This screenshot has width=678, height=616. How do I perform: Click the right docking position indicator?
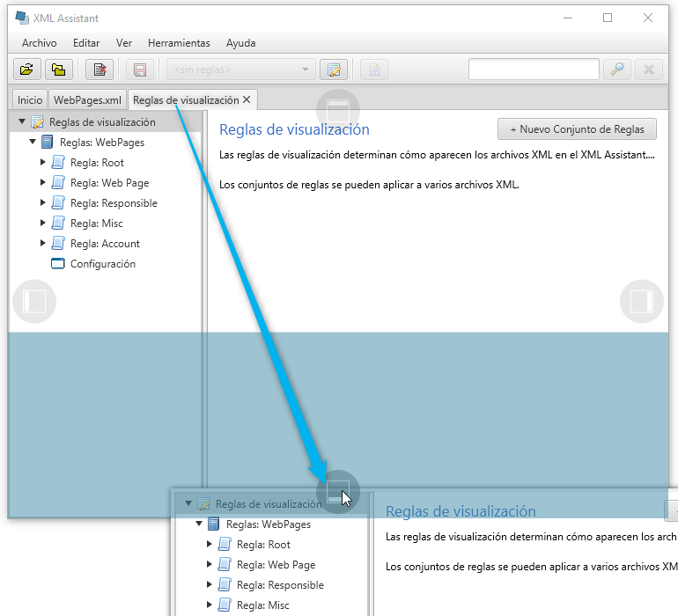(642, 302)
